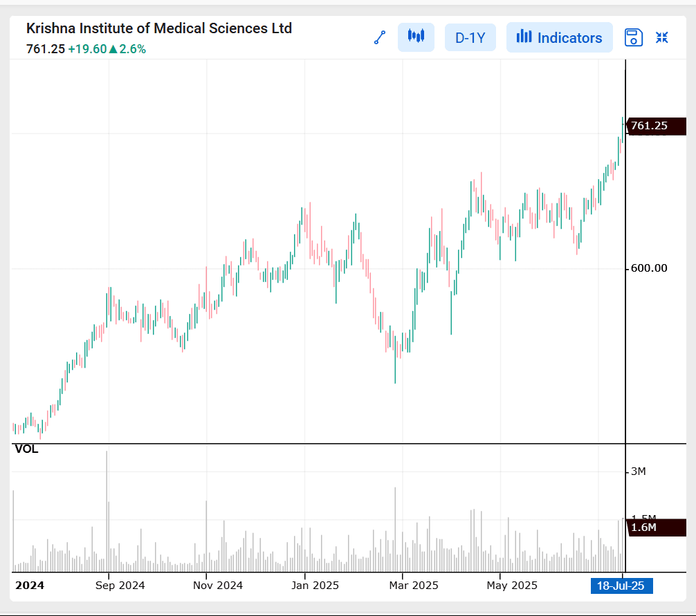Click the save chart floppy icon
Image resolution: width=696 pixels, height=616 pixels.
(x=634, y=38)
